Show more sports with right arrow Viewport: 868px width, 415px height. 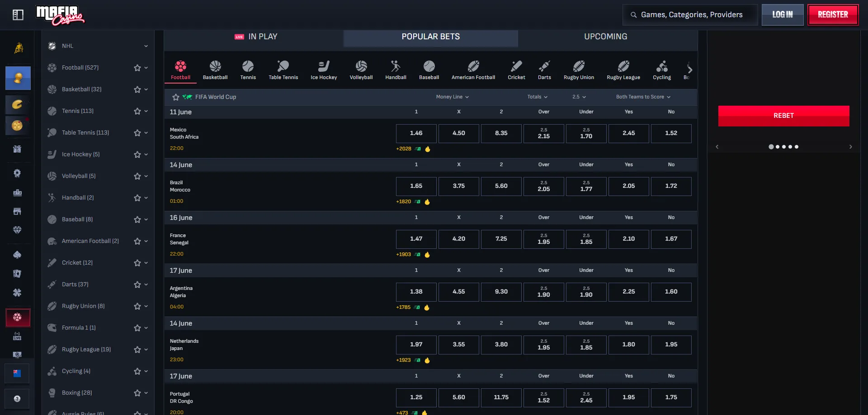[690, 69]
